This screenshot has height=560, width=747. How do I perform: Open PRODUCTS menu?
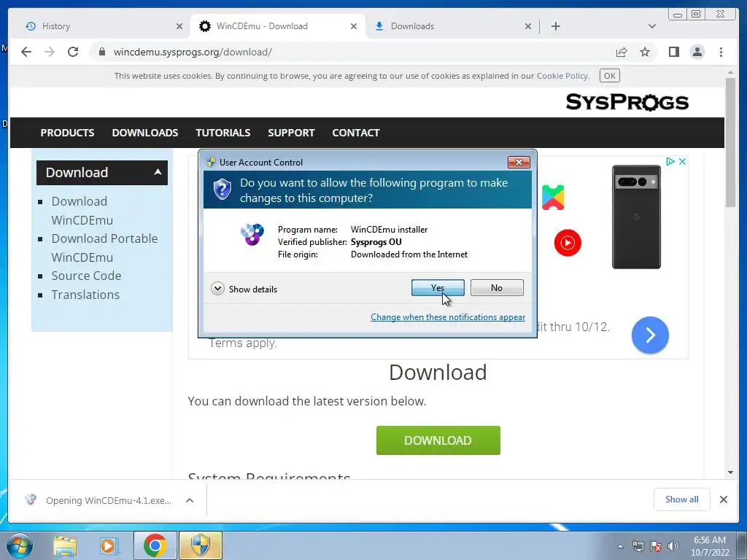[67, 133]
